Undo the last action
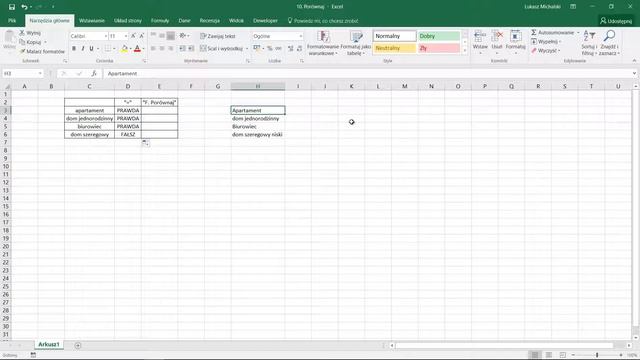This screenshot has width=640, height=360. click(24, 7)
